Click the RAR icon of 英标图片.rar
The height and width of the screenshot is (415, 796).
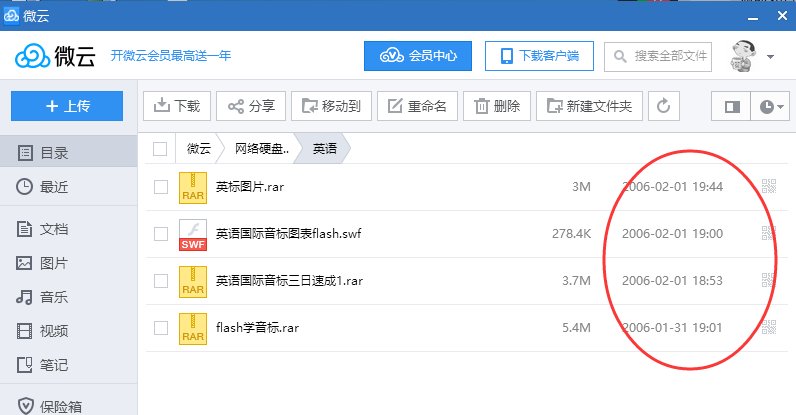coord(193,188)
